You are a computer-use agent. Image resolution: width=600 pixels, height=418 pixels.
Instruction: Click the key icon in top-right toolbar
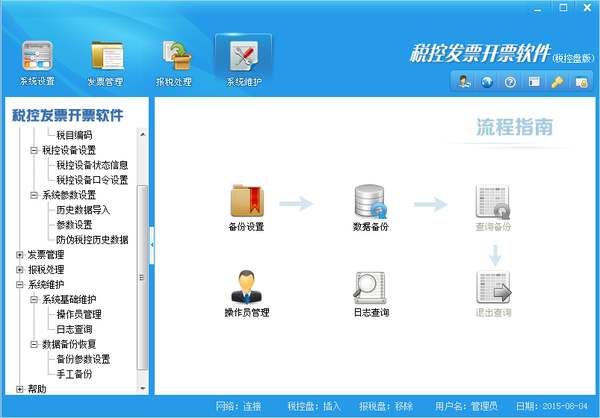coord(556,82)
